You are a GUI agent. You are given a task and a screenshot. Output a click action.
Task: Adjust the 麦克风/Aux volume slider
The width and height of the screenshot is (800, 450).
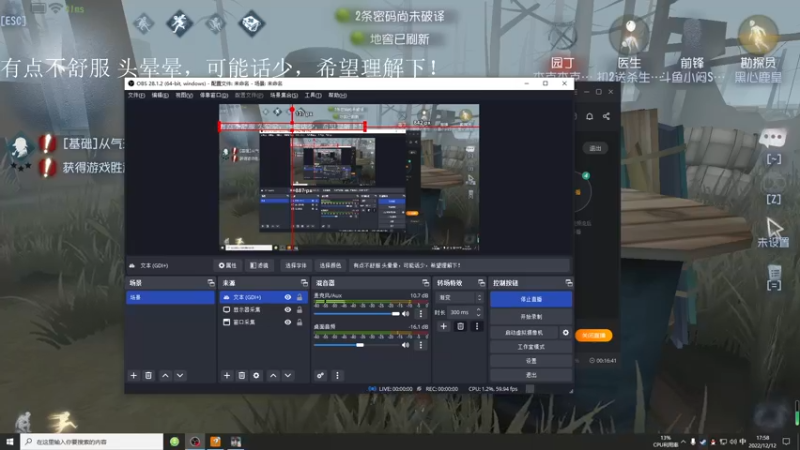[357, 314]
